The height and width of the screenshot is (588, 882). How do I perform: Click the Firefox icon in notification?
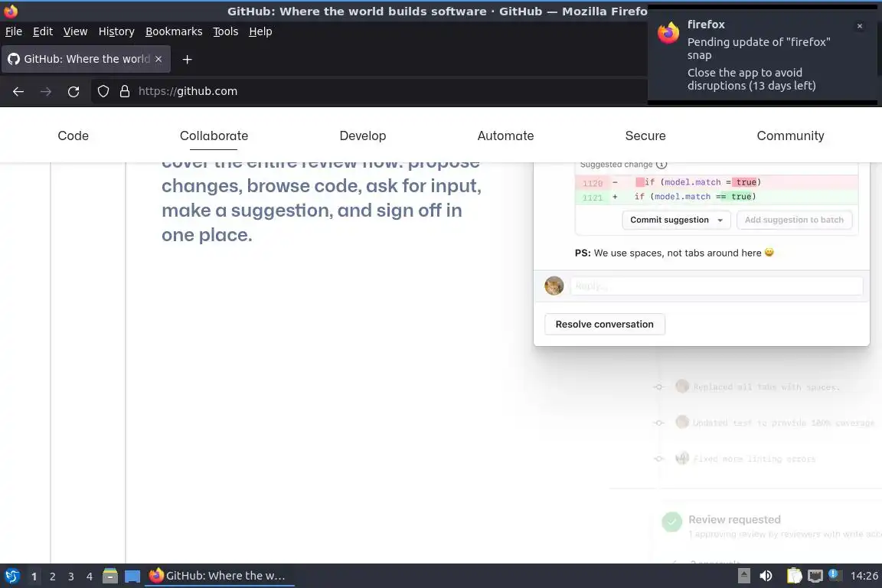pyautogui.click(x=668, y=33)
